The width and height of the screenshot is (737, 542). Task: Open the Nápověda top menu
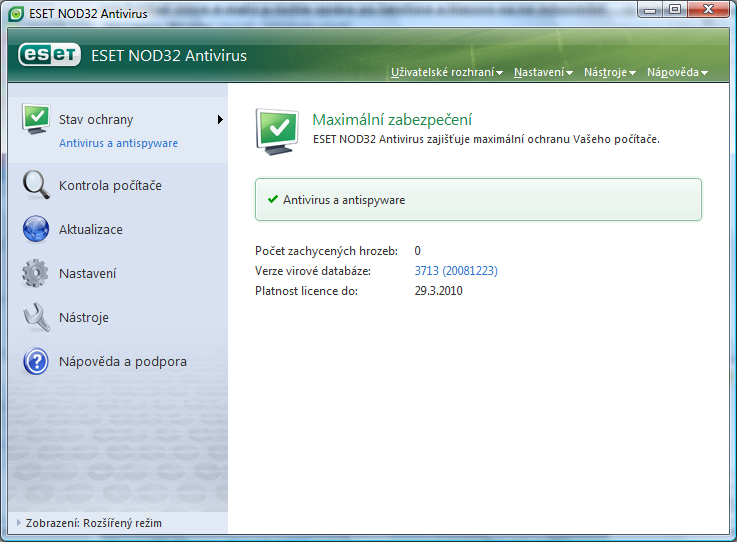pos(677,72)
